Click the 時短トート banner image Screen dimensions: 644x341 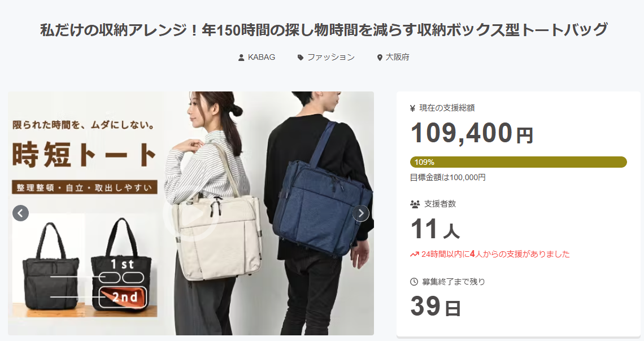(191, 213)
